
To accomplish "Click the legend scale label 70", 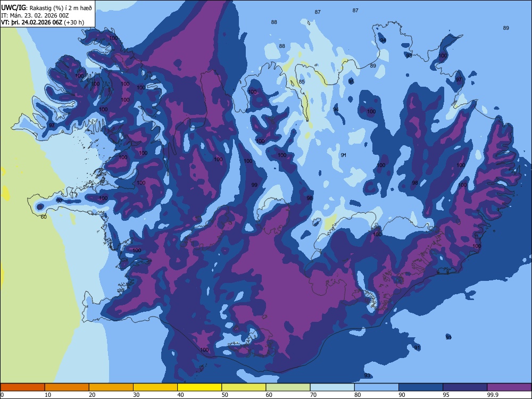I will [313, 395].
